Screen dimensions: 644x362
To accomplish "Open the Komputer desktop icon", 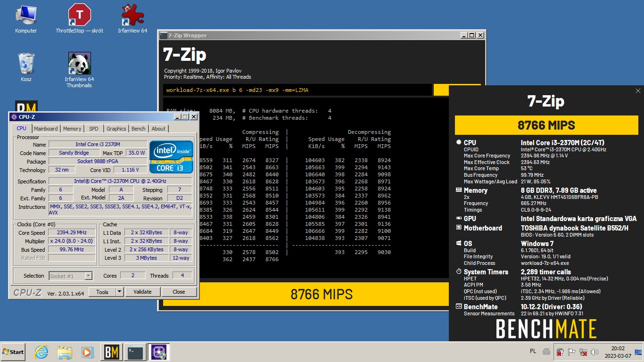I will [26, 19].
